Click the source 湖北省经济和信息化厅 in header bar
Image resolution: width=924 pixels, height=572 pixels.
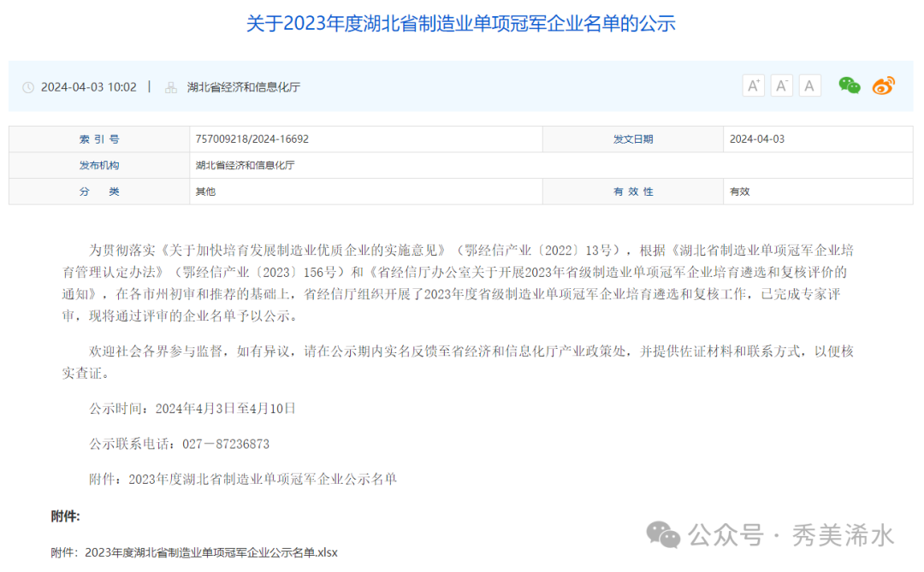(x=244, y=87)
